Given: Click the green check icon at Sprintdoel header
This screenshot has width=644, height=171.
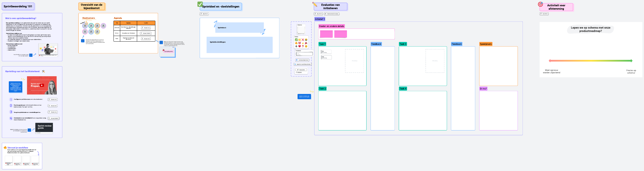Looking at the screenshot, I should 200,4.
